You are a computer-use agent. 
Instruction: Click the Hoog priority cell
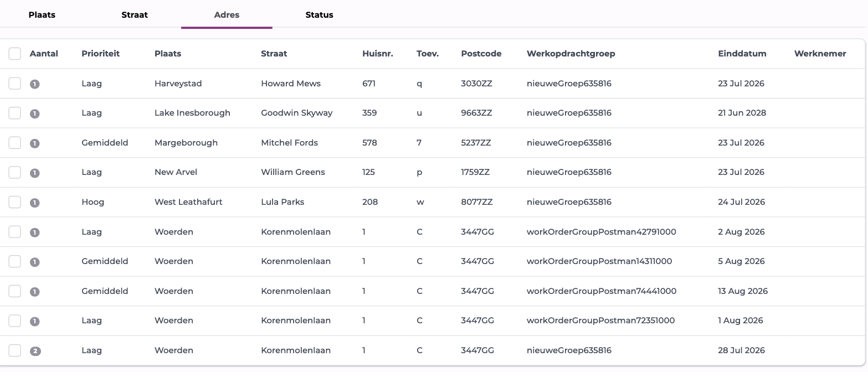93,202
